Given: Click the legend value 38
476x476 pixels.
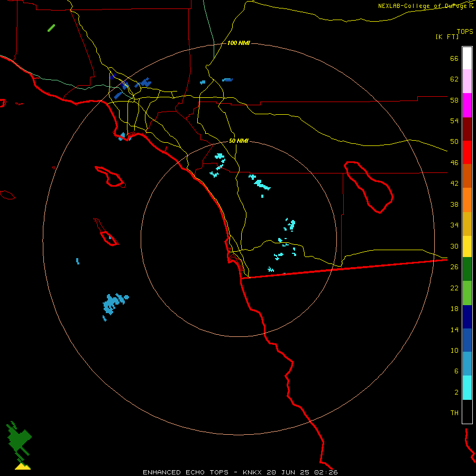Looking at the screenshot, I should [x=454, y=204].
